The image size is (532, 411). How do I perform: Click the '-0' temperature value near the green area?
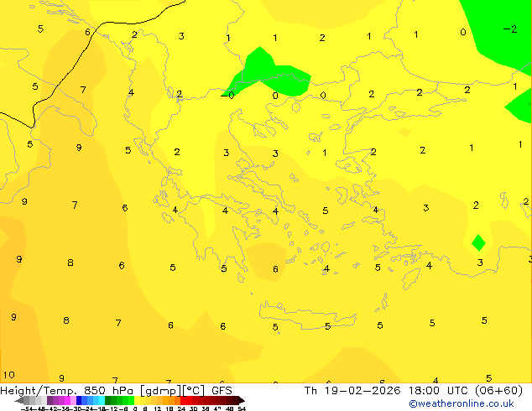click(227, 96)
